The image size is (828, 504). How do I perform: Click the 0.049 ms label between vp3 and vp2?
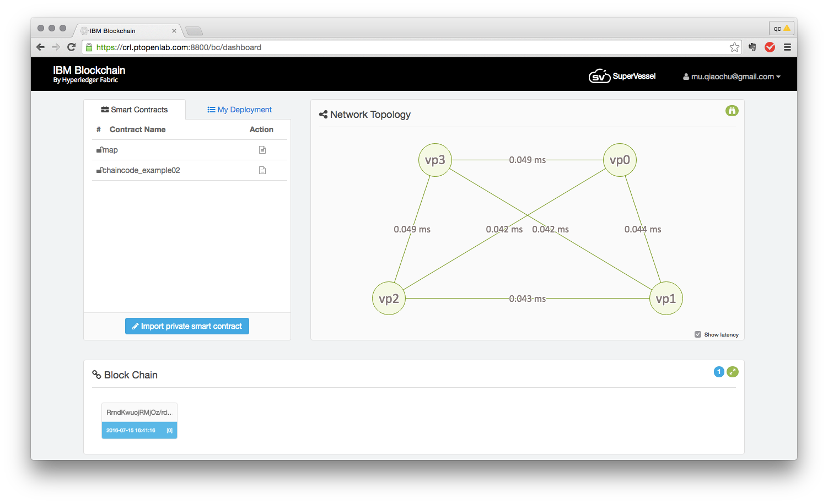click(412, 229)
